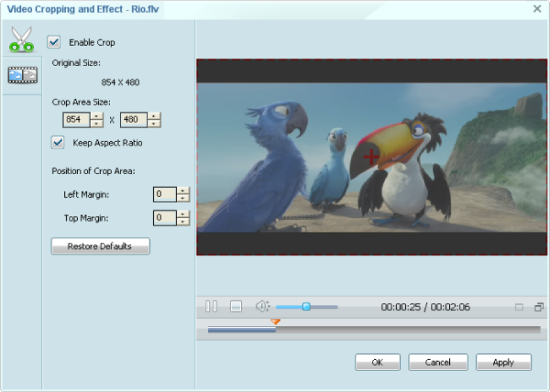Click the Cancel button
550x392 pixels.
pyautogui.click(x=438, y=362)
